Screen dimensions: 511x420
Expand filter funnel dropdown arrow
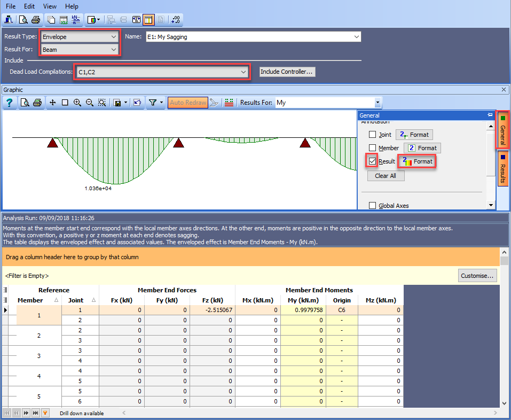[x=161, y=103]
